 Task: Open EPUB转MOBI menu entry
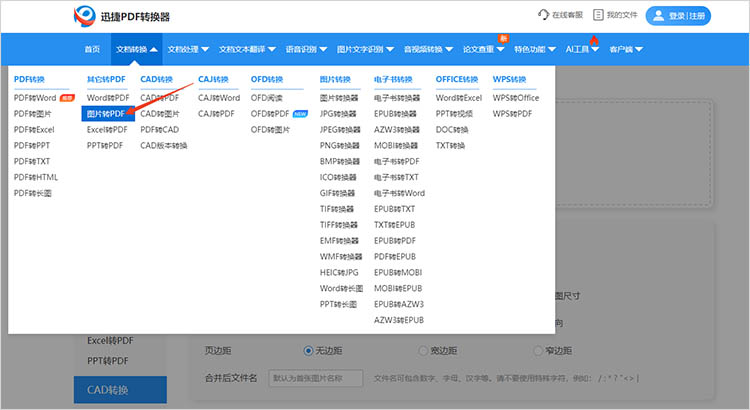point(398,272)
